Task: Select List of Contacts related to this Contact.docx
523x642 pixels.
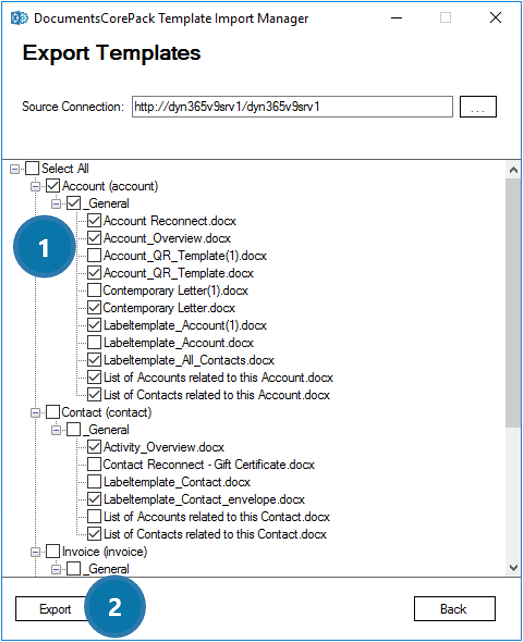Action: click(x=215, y=534)
